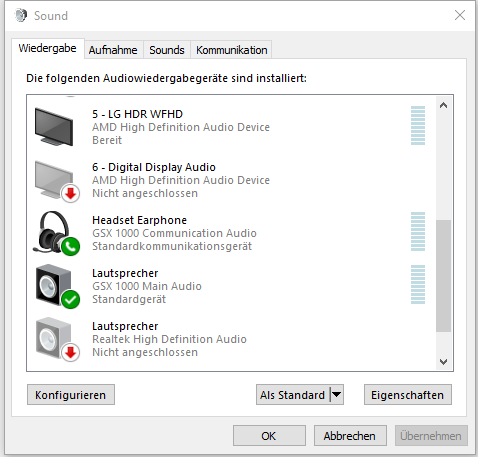The height and width of the screenshot is (457, 478).
Task: Click the level meter for GSX 1000 Main Audio
Action: [418, 285]
